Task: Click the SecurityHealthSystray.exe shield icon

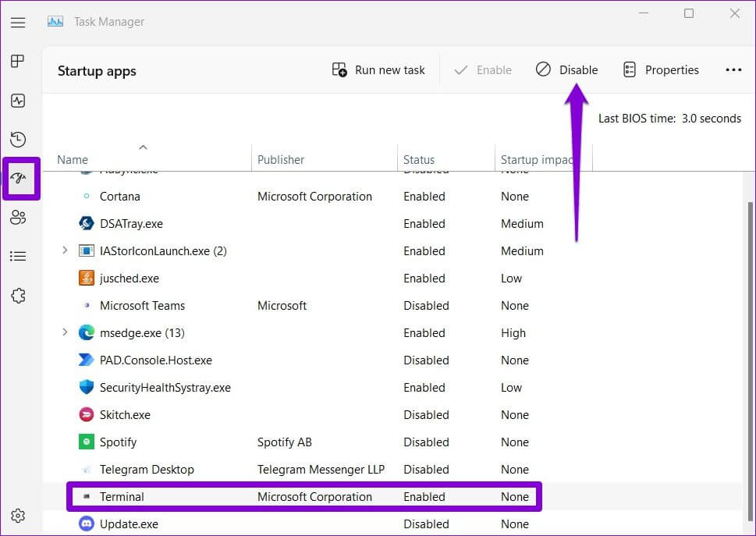Action: coord(87,387)
